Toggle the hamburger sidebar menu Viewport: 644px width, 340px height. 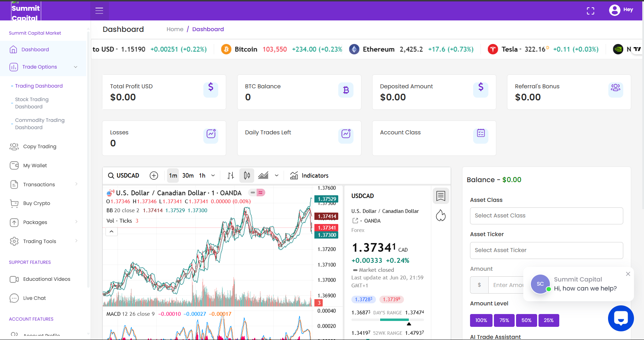coord(99,11)
